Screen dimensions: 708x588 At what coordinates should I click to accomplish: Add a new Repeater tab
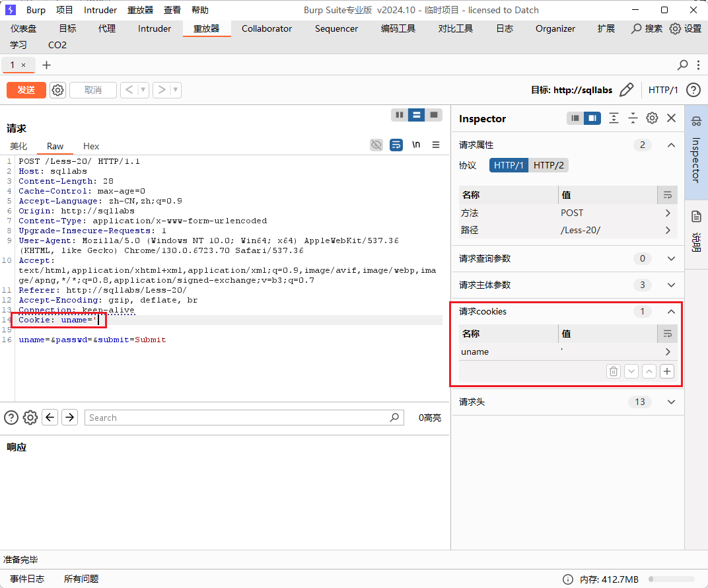pos(46,65)
